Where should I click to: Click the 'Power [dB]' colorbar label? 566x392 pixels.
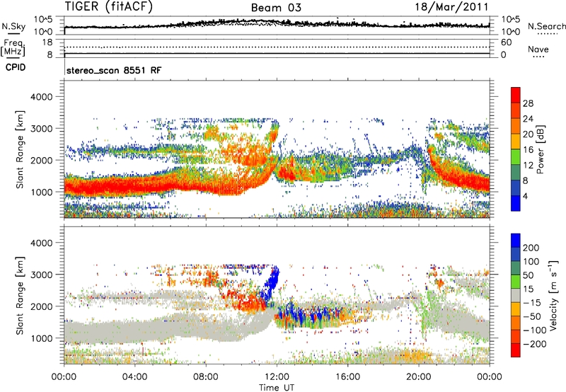coord(541,149)
